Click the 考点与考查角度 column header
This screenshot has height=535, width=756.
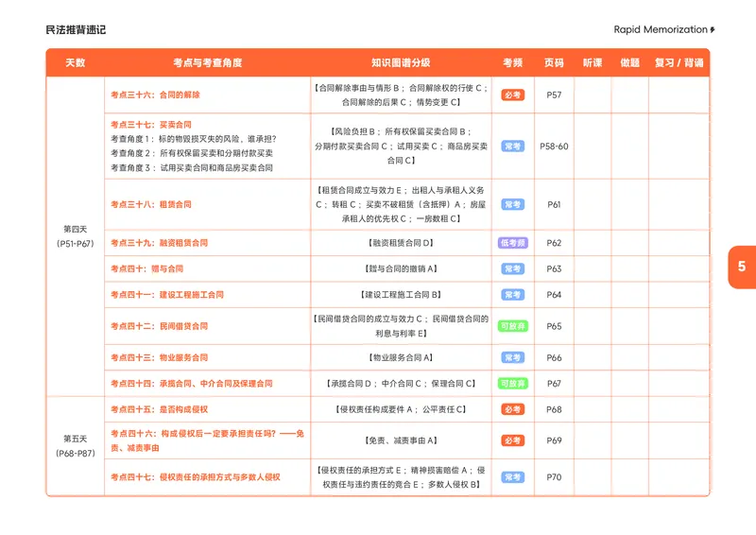207,62
